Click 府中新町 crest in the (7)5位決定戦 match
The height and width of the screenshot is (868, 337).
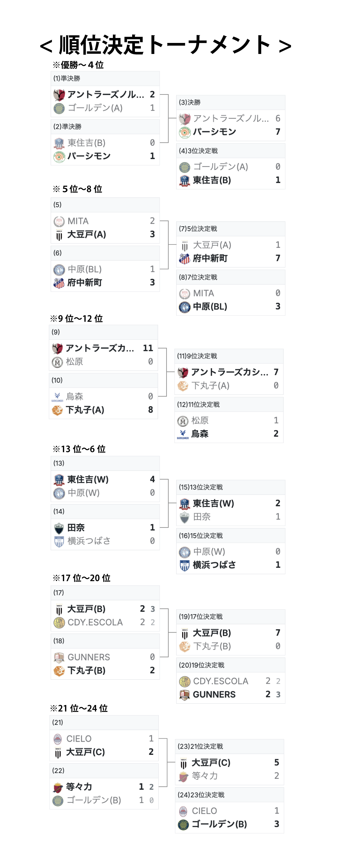184,259
